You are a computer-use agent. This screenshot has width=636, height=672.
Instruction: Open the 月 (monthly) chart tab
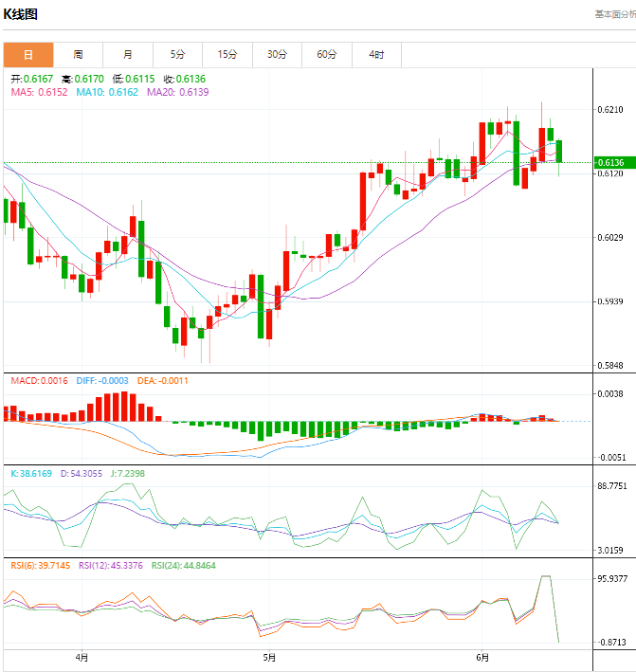[x=127, y=55]
